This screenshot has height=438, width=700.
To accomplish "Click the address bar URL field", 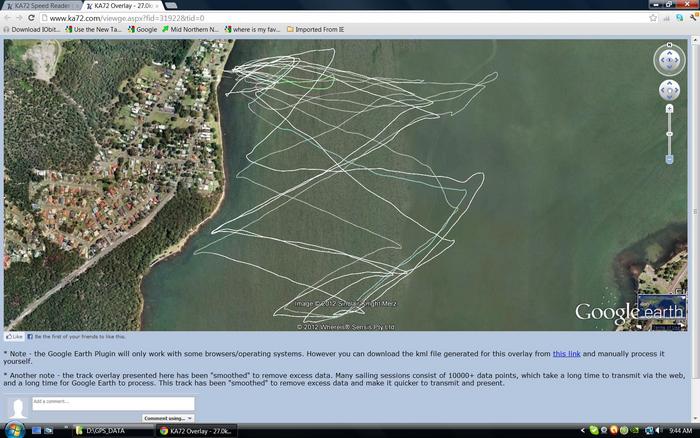I will pyautogui.click(x=300, y=18).
